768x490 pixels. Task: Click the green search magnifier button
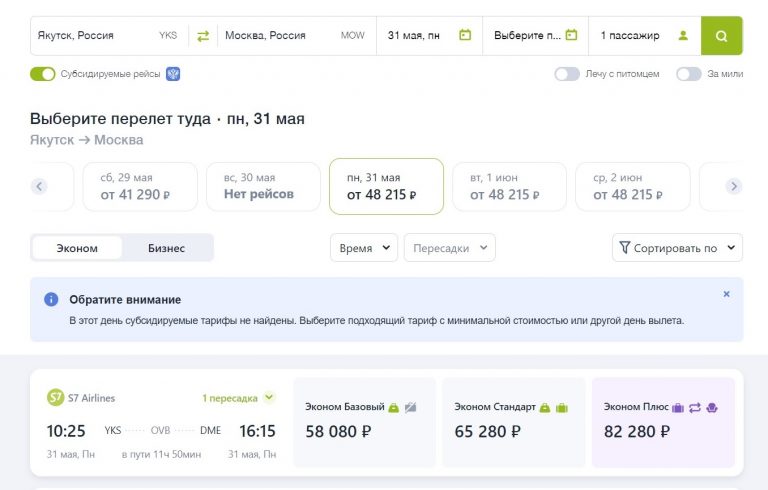click(721, 36)
